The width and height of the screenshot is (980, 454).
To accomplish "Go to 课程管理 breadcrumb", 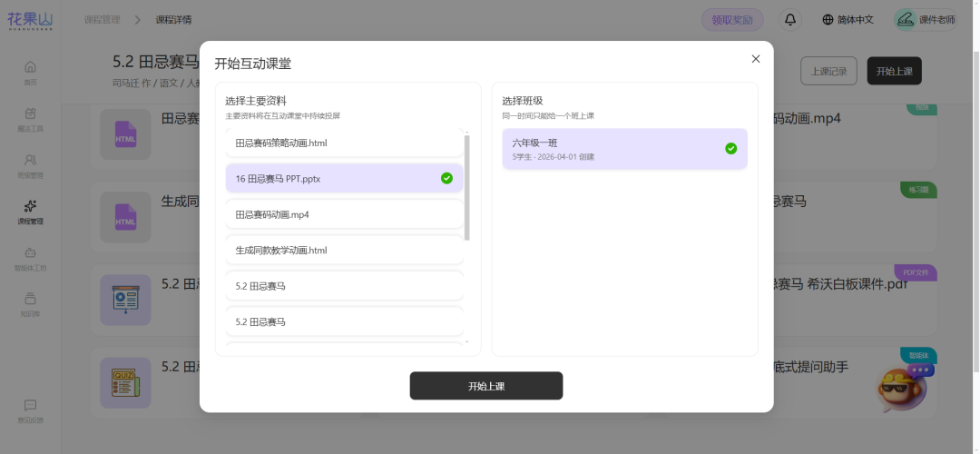I will pos(102,20).
